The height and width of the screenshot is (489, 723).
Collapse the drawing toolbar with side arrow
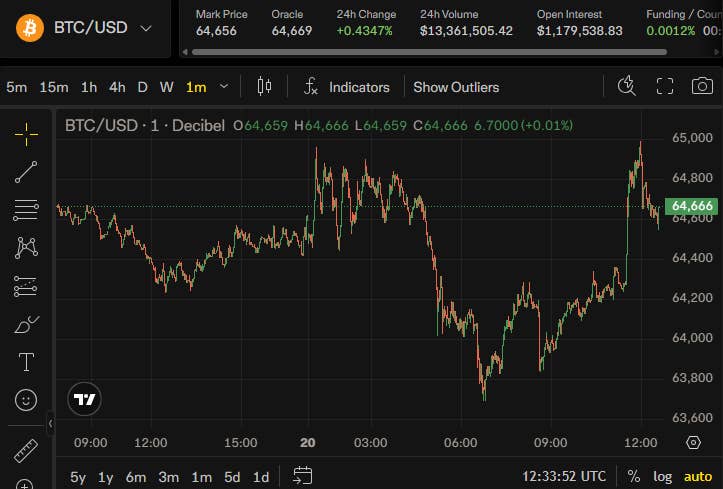point(51,423)
